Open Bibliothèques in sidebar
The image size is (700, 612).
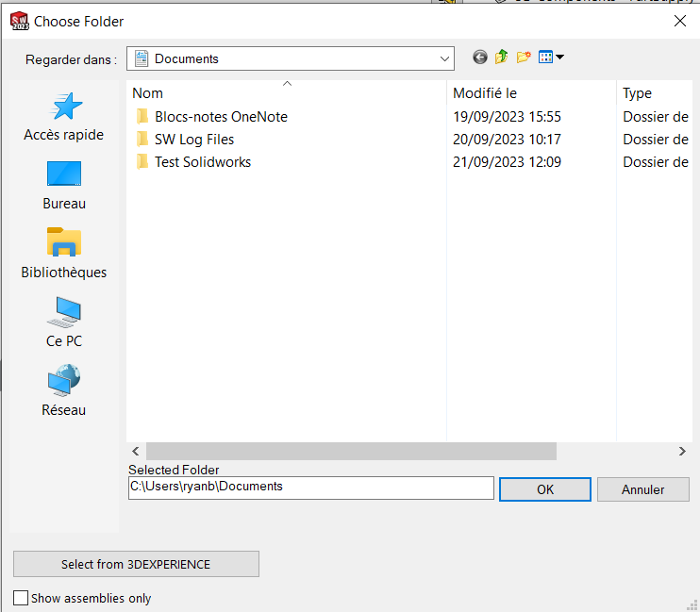[64, 255]
